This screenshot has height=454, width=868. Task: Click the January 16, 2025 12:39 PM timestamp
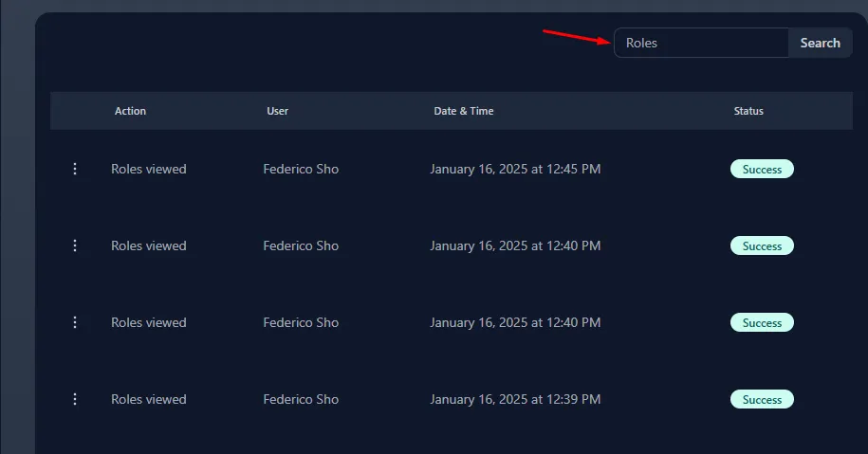point(515,400)
